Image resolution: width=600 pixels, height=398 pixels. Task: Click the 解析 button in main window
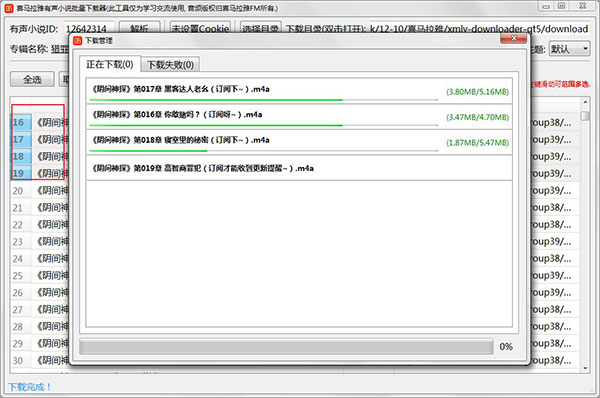pos(139,28)
